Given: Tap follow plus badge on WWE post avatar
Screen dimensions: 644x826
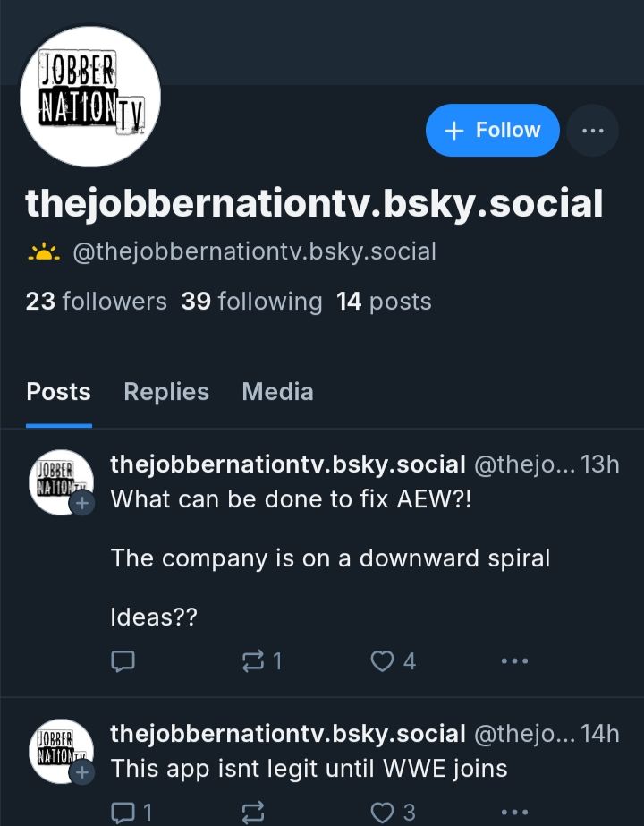Looking at the screenshot, I should pyautogui.click(x=81, y=773).
